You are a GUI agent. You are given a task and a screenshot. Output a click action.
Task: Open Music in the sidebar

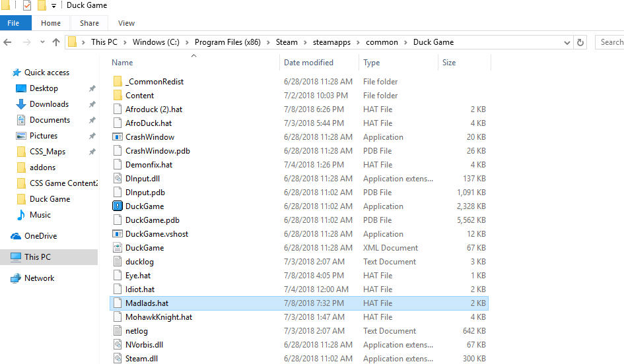coord(40,215)
